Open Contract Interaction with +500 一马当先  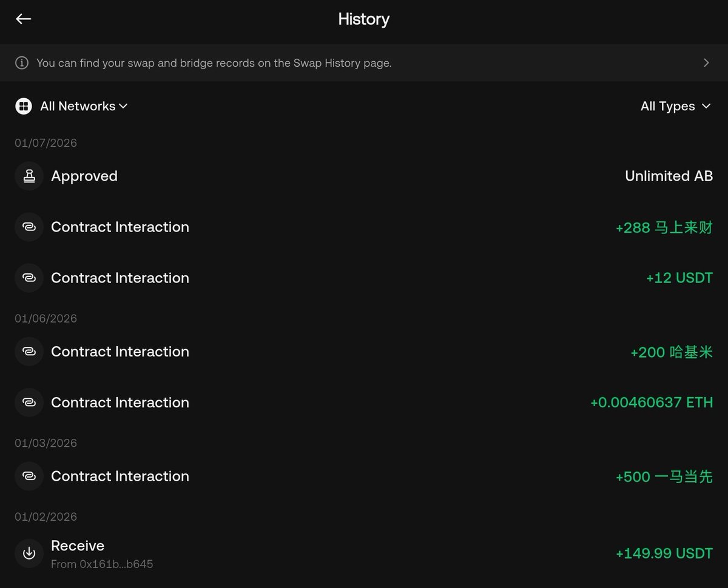click(x=364, y=476)
